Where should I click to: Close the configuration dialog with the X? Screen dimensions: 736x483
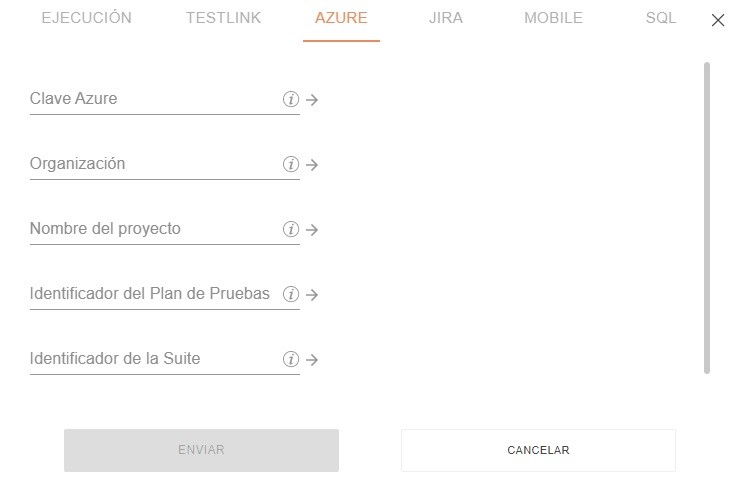click(718, 20)
